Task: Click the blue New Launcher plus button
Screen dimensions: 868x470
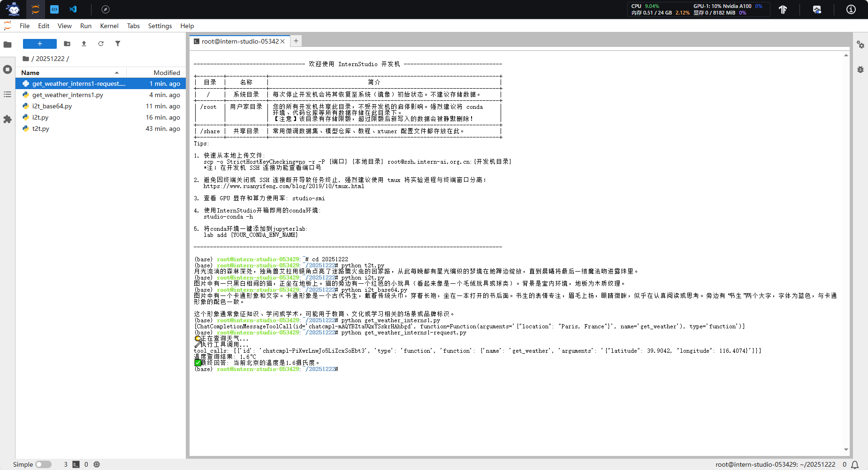Action: pyautogui.click(x=40, y=44)
